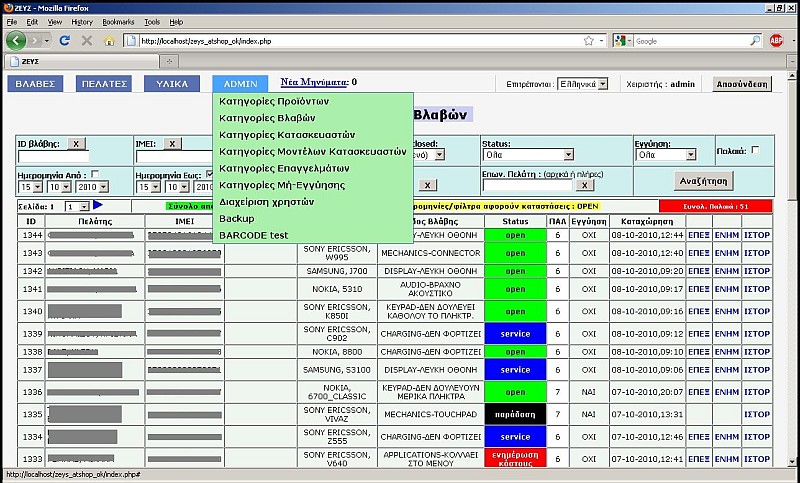Open ΙΣΤΟΡ link for record 1335

[757, 414]
